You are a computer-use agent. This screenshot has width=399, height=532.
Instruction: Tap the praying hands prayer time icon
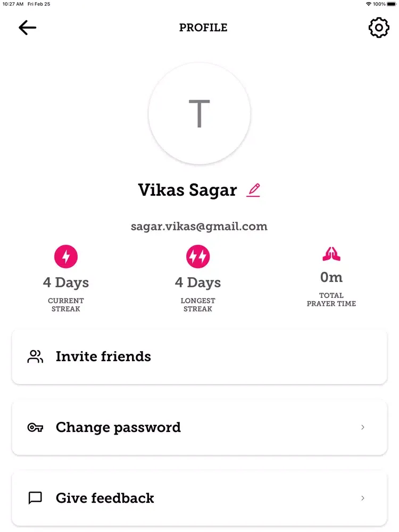pos(331,254)
